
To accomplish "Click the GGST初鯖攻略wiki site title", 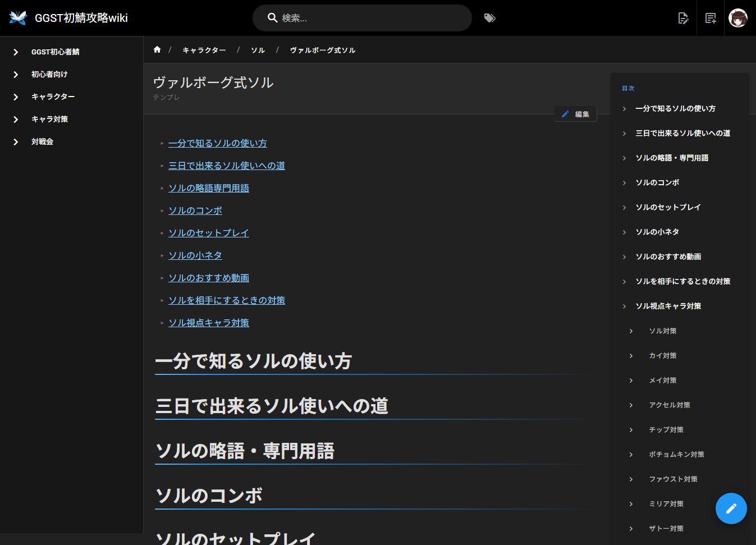I will click(81, 18).
